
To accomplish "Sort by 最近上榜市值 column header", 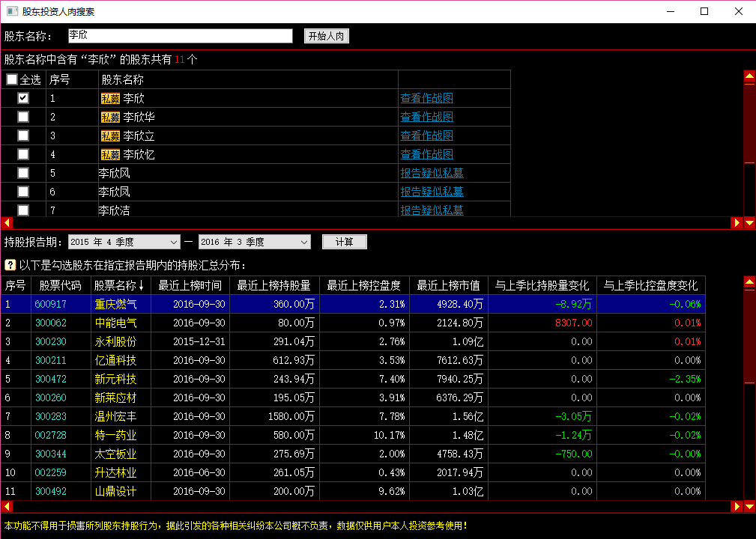I will 448,285.
